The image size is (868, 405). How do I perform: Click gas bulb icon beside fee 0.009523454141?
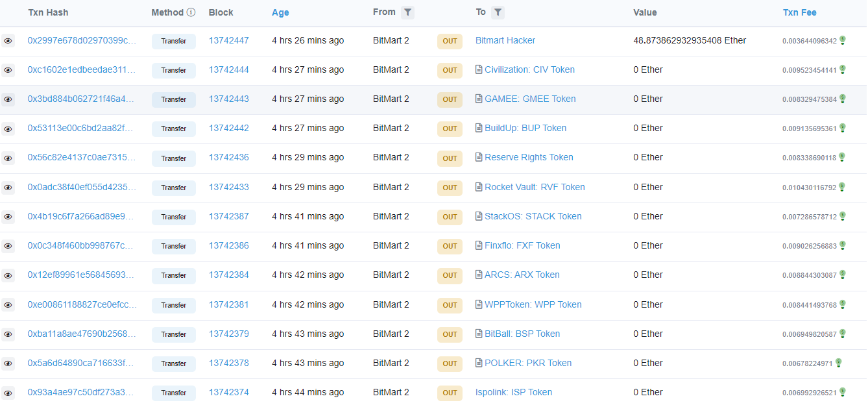pos(843,69)
